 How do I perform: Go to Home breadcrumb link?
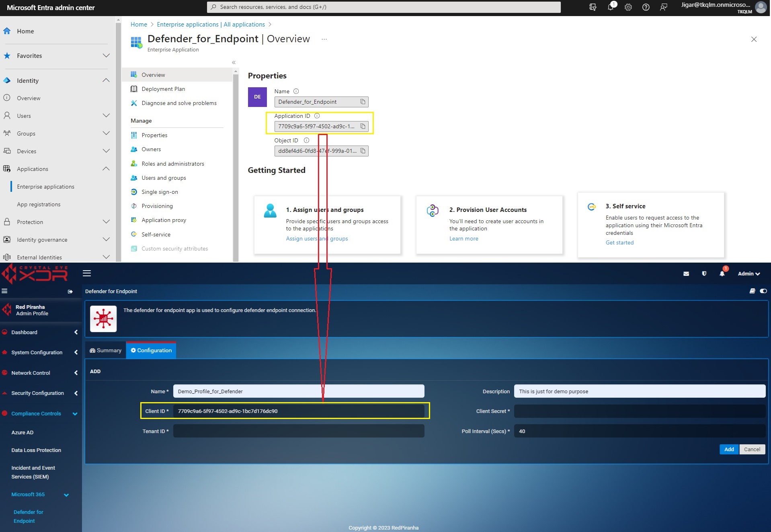point(139,25)
